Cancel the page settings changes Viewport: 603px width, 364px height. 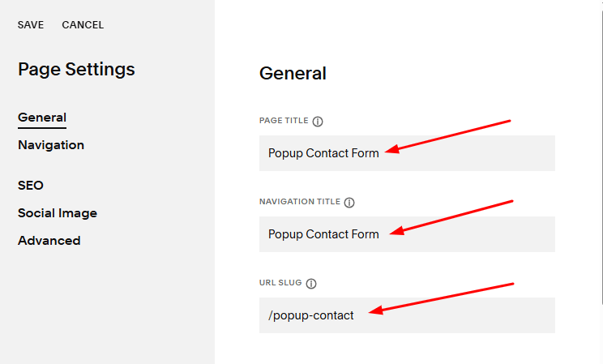click(83, 25)
